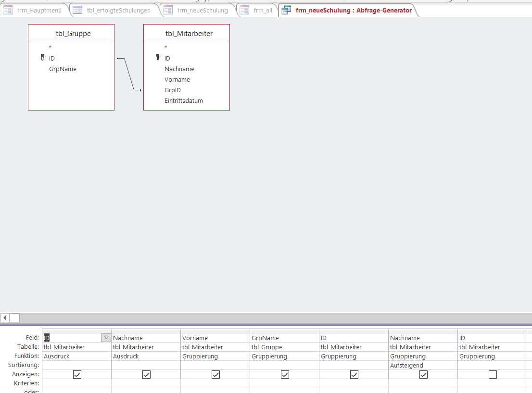Click Sortierung cell under Vorname column
532x393 pixels.
tap(215, 365)
